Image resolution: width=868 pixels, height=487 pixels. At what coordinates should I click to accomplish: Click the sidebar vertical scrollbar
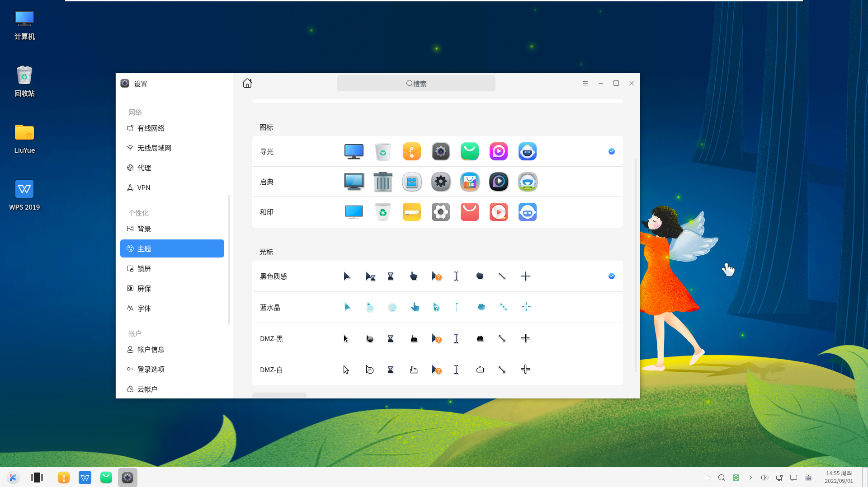(x=229, y=260)
